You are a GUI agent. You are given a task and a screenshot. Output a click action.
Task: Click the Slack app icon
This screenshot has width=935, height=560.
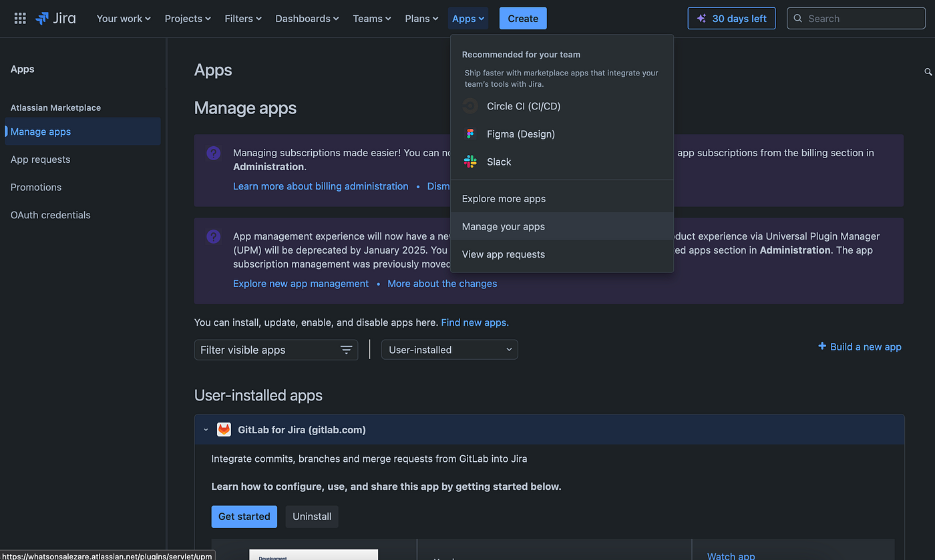(470, 162)
